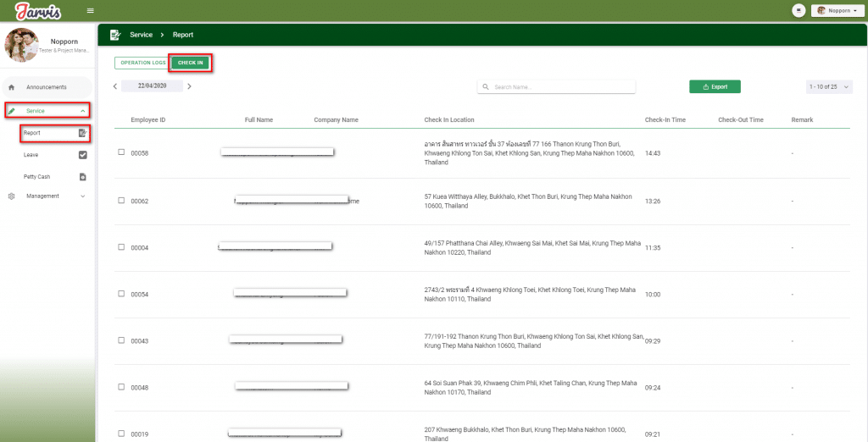Select checkbox for employee 00058

click(x=121, y=152)
